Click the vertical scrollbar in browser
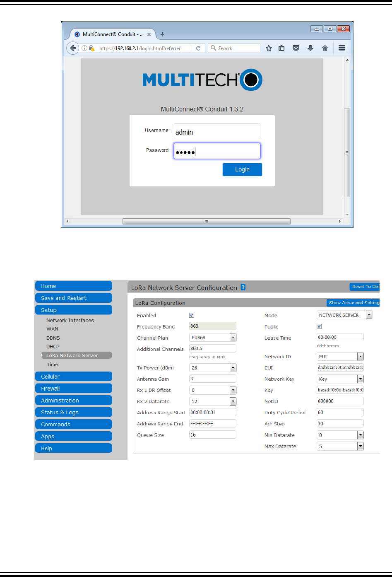The height and width of the screenshot is (577, 392). point(347,153)
